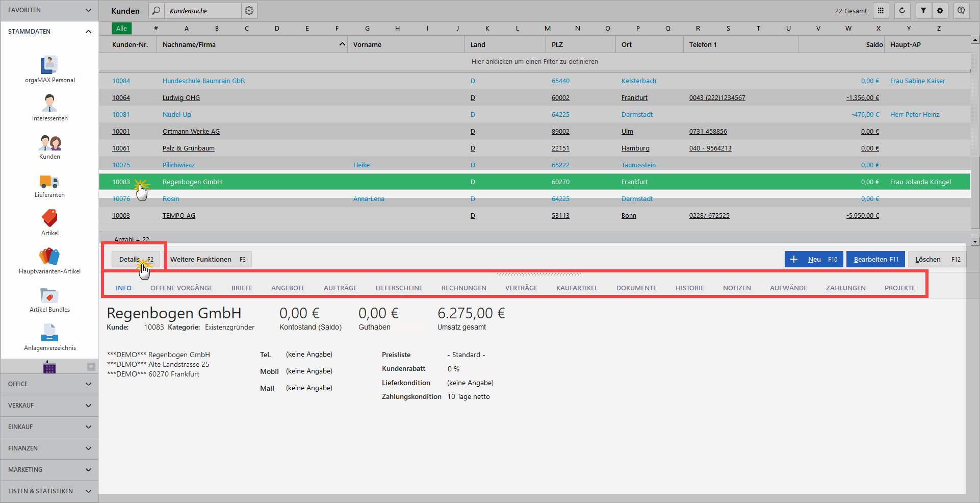Screen dimensions: 980x503
Task: Click the magnifier search icon
Action: click(x=157, y=11)
